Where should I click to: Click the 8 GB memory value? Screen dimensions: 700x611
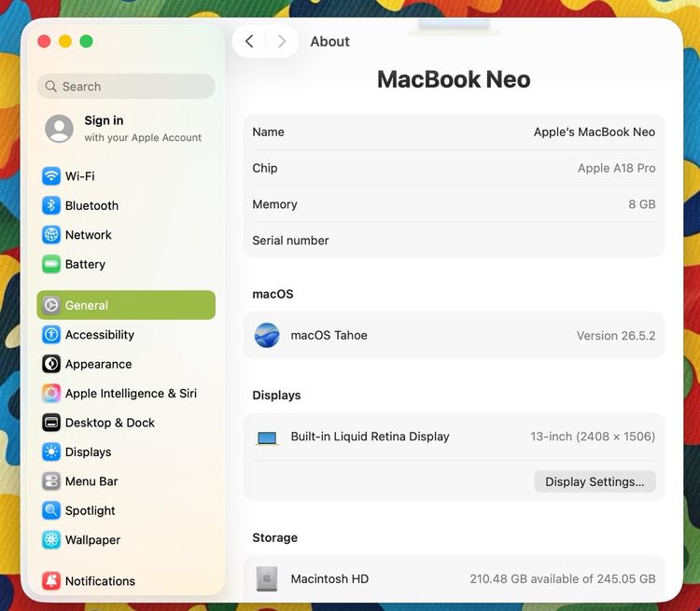(642, 204)
